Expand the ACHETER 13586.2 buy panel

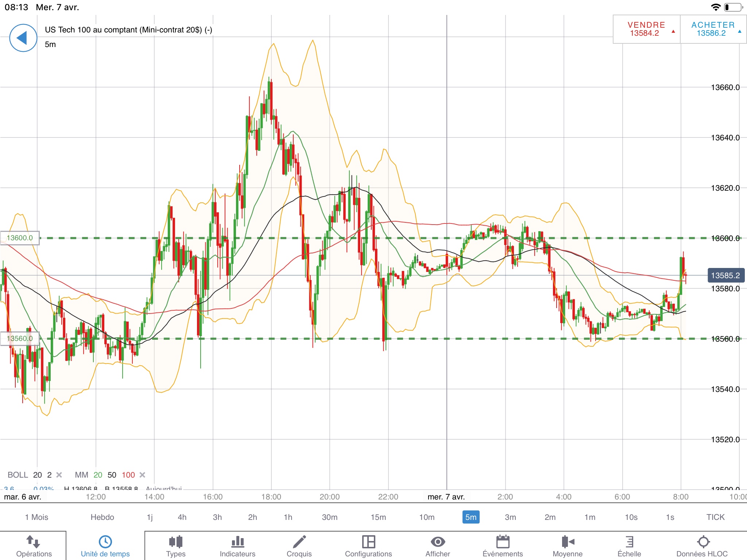(x=713, y=29)
